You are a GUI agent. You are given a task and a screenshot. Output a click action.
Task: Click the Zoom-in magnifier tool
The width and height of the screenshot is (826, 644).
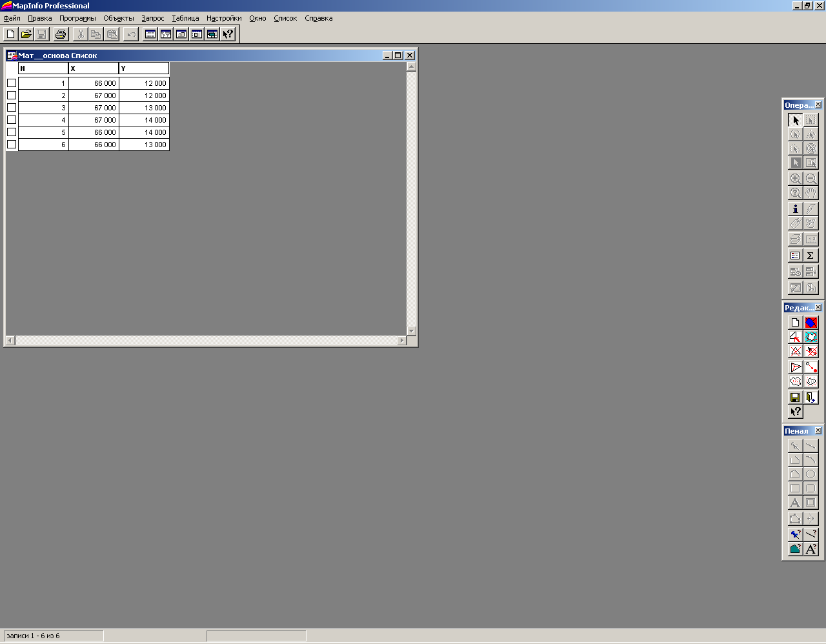point(795,179)
